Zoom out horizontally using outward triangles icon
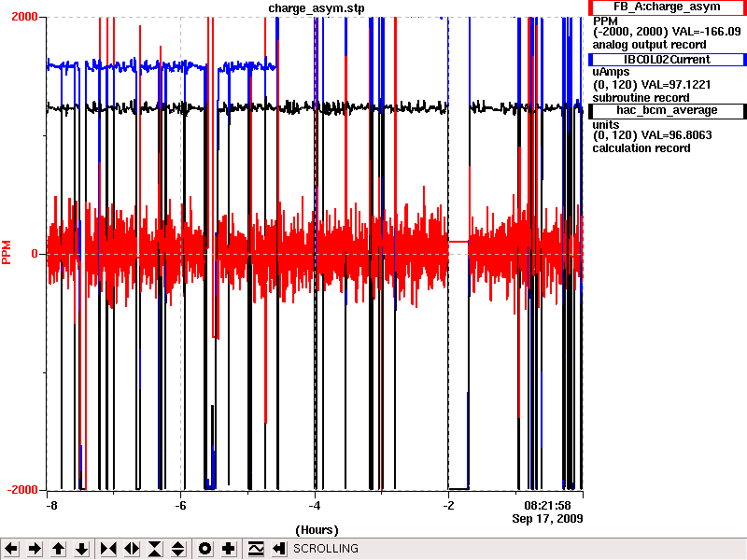This screenshot has width=747, height=560. tap(132, 549)
